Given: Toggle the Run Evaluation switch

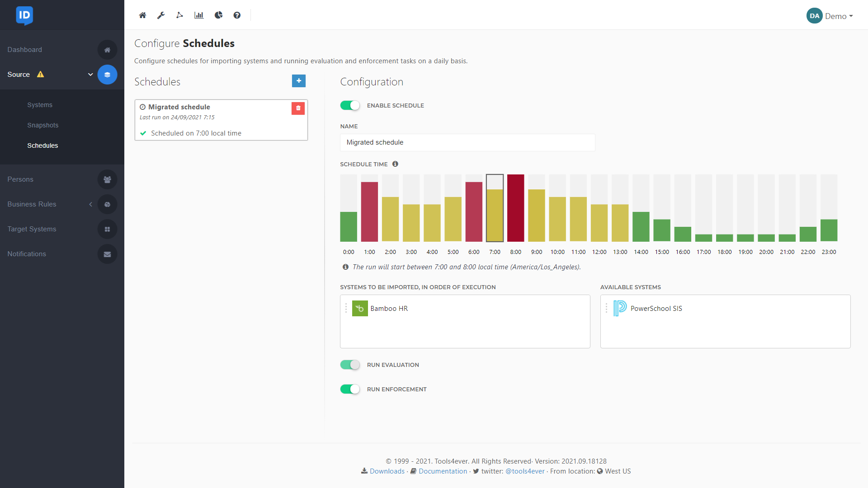Looking at the screenshot, I should pos(350,365).
